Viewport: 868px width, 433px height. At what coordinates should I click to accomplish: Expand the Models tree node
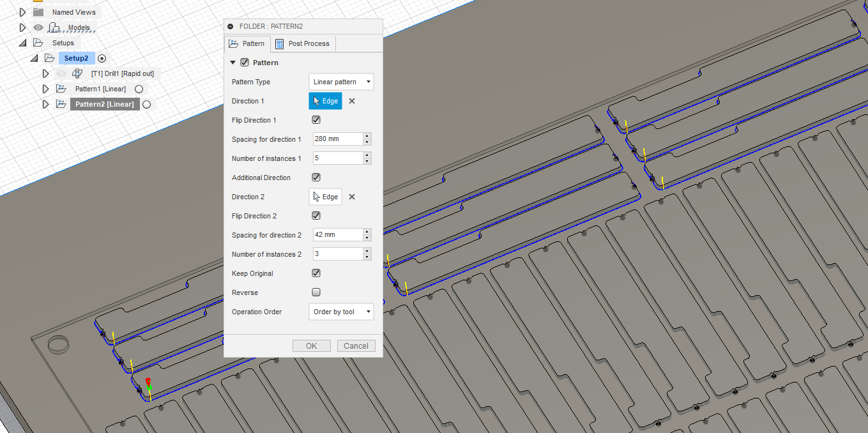pos(23,27)
